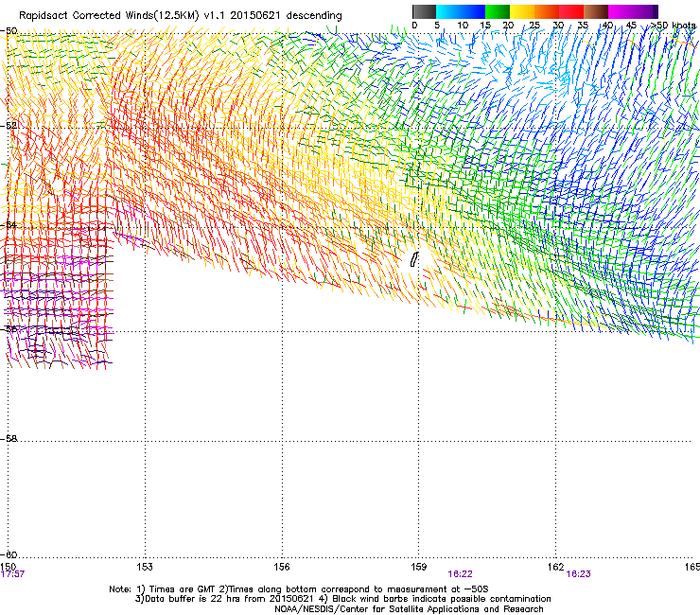Viewport: 700px width, 615px height.
Task: Click the gray 0-5 knots color segment
Action: point(424,11)
